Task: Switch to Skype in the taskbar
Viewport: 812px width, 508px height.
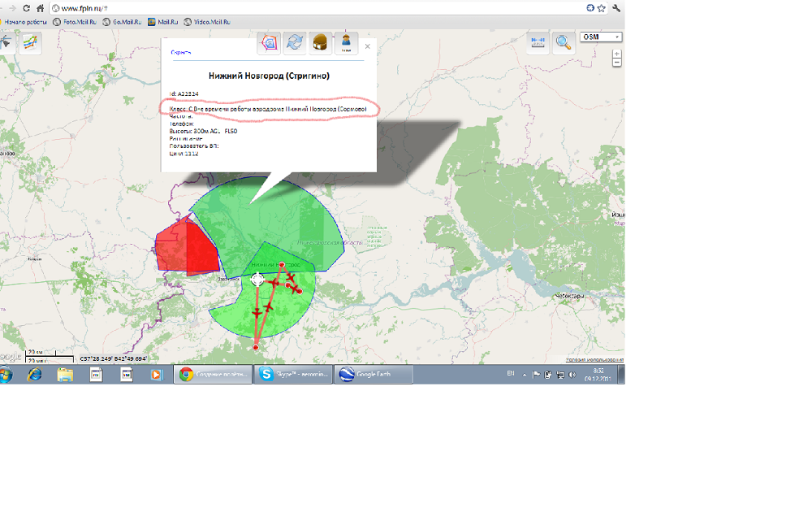Action: [292, 374]
